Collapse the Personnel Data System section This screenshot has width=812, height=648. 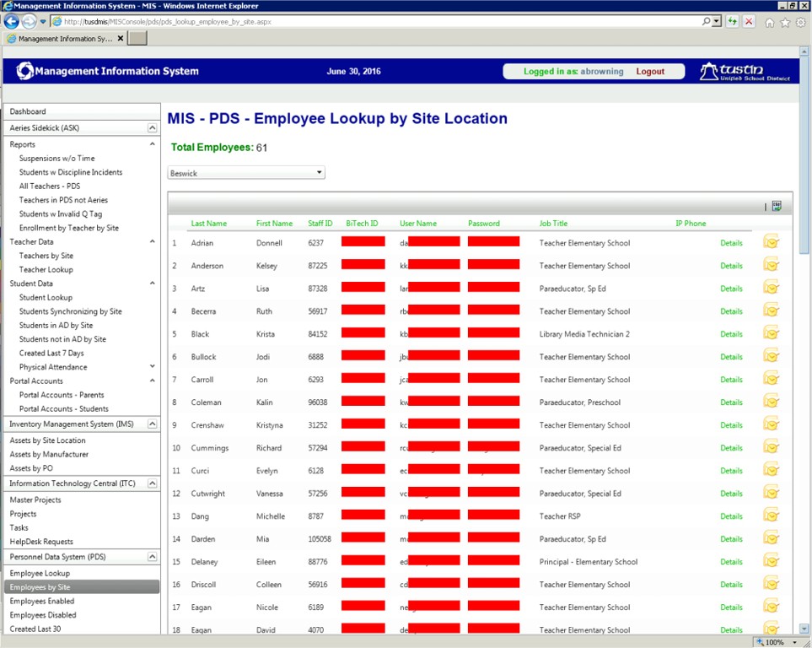tap(153, 557)
